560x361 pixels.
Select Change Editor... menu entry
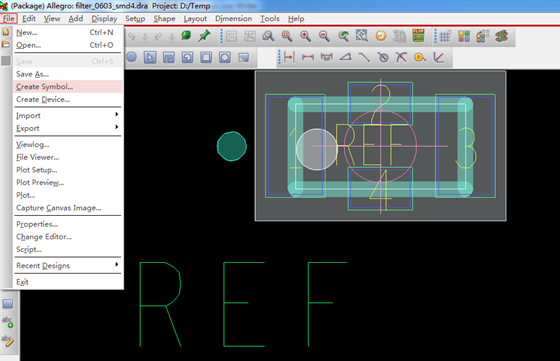pos(67,237)
